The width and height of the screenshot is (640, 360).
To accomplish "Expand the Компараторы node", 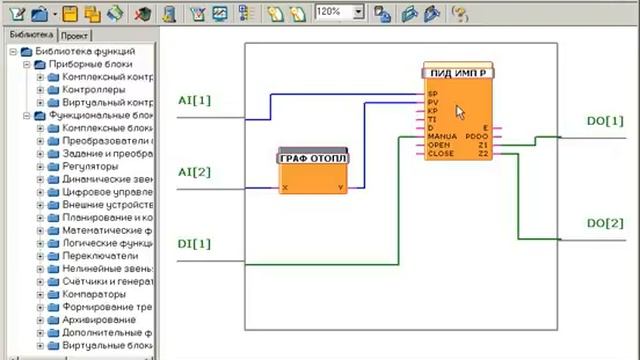I will (x=40, y=294).
